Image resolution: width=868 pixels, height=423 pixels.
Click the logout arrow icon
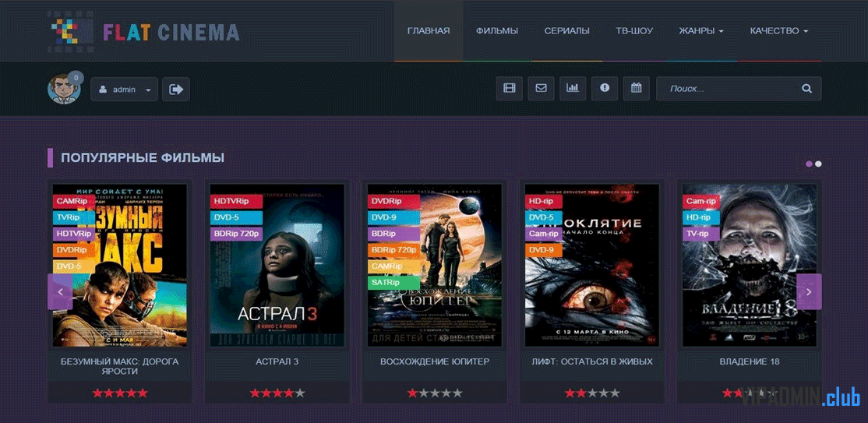(176, 89)
